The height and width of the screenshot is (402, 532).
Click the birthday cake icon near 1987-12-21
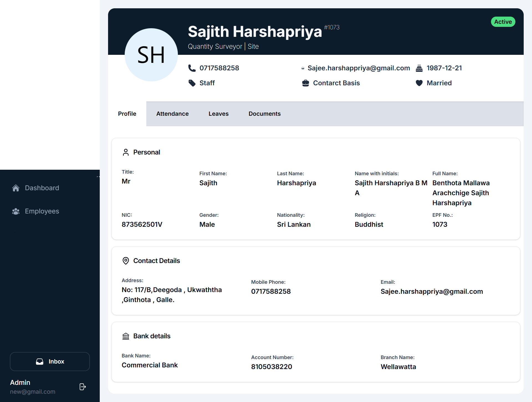click(x=419, y=68)
